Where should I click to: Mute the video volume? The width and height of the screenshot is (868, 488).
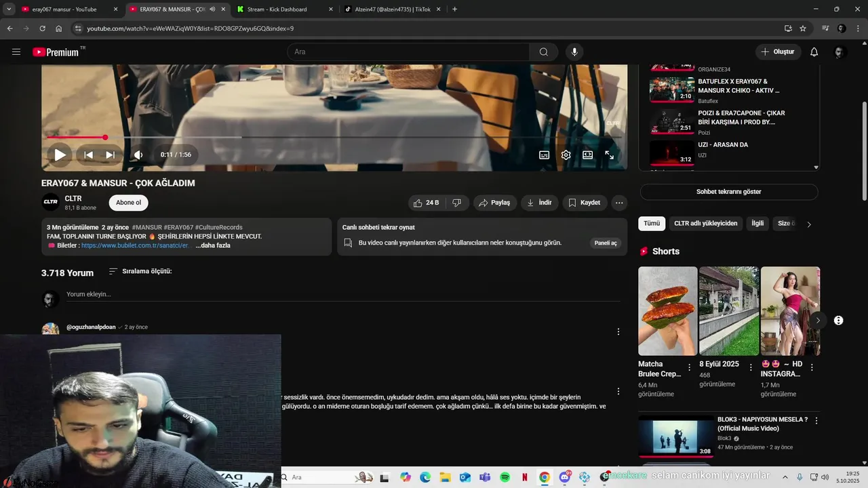click(138, 155)
